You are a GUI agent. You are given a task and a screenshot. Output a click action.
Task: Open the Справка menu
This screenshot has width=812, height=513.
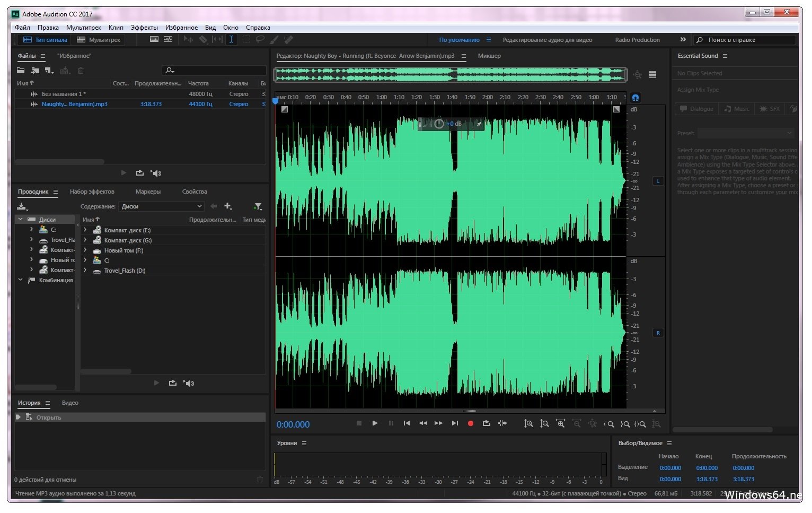point(258,28)
